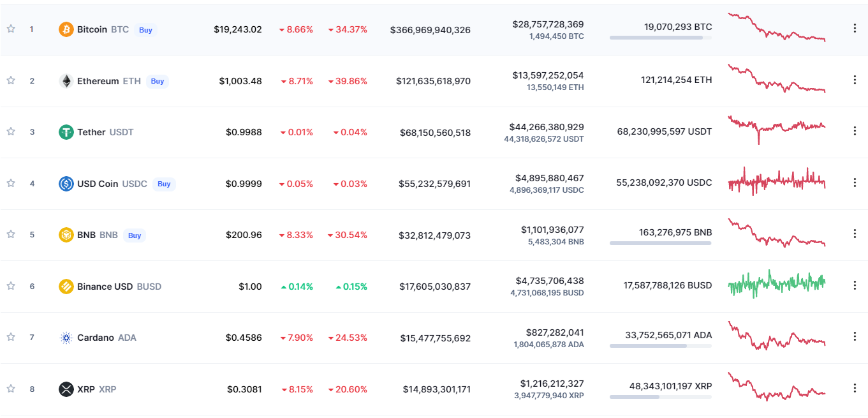Click the Cardano logo icon
This screenshot has height=418, width=868.
66,338
